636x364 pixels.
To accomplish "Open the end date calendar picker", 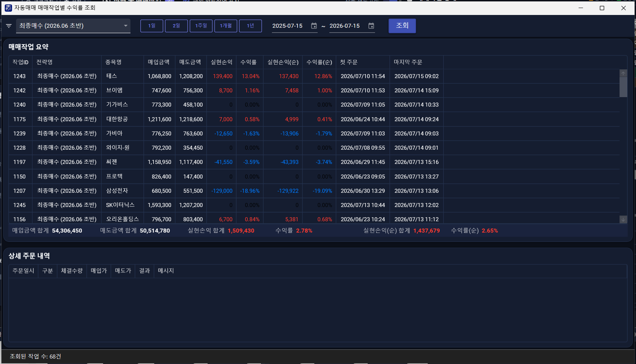I will click(x=371, y=26).
